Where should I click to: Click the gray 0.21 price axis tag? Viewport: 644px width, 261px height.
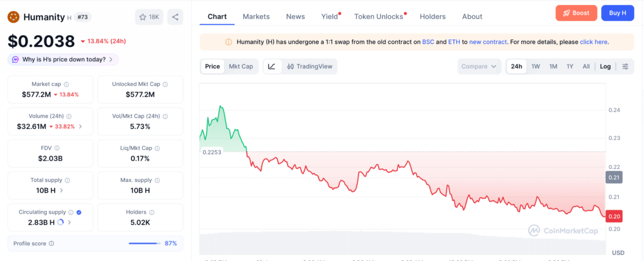[x=613, y=177]
